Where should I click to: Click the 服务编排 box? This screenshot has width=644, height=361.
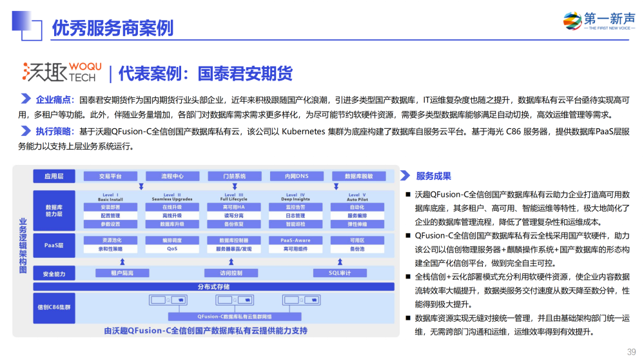(357, 215)
